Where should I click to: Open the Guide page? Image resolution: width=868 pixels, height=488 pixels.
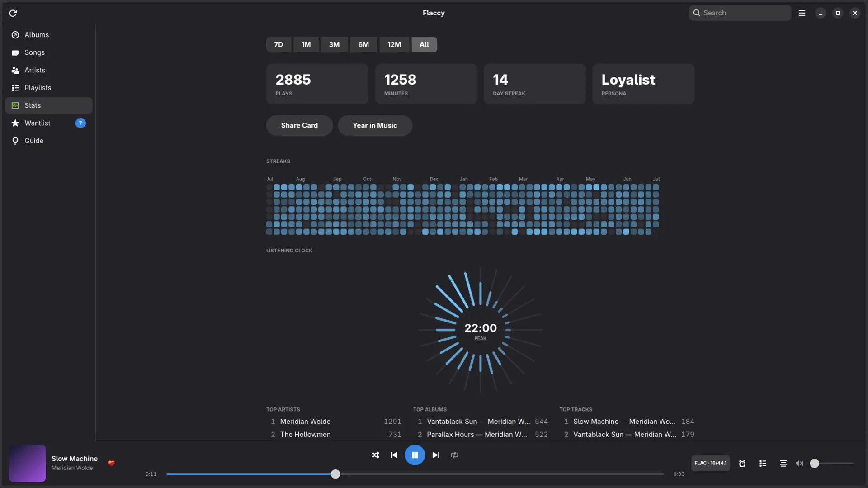(48, 141)
